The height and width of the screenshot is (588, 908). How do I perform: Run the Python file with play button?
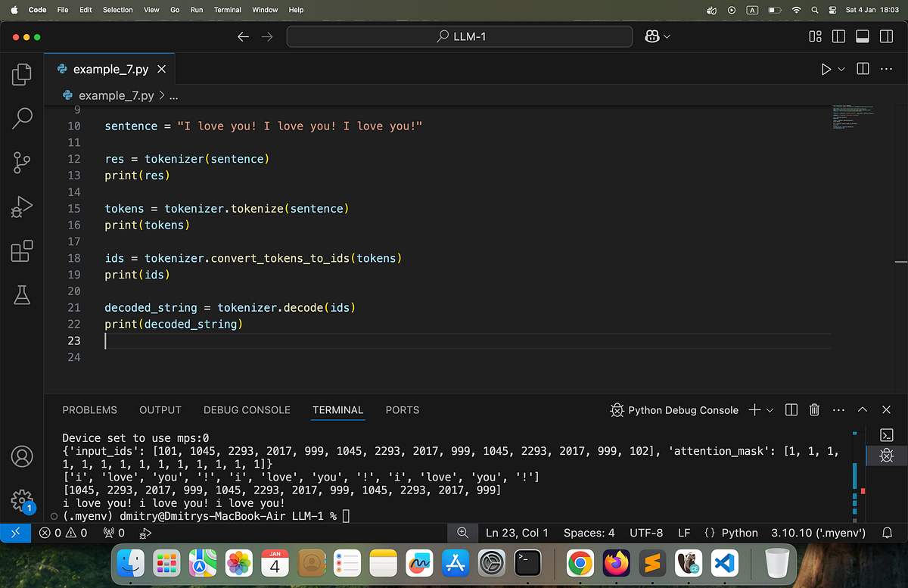click(826, 70)
